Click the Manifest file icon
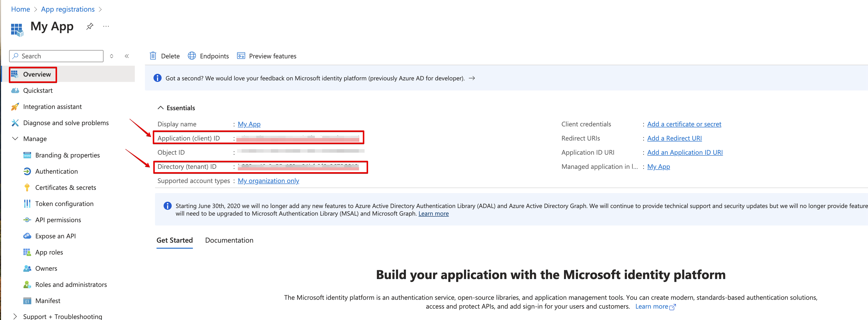Screen dimensions: 868x320 27,301
